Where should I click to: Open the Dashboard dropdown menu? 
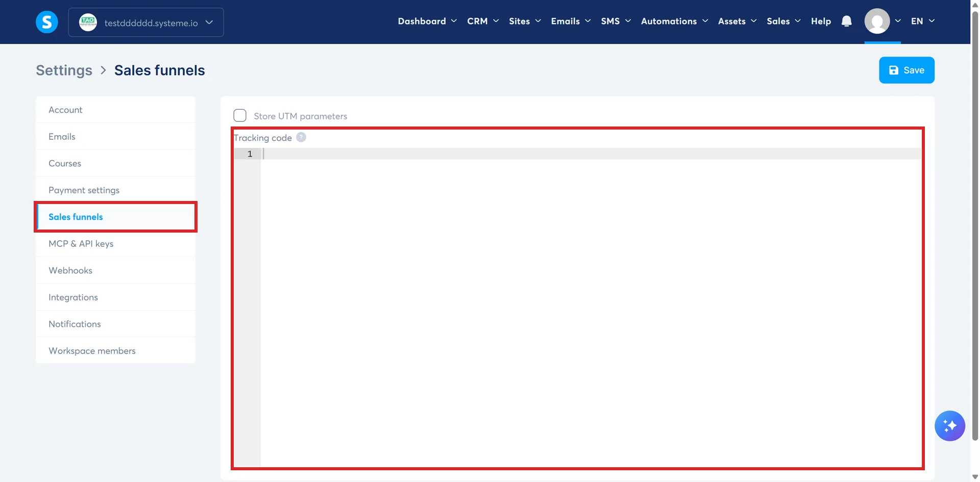point(427,21)
